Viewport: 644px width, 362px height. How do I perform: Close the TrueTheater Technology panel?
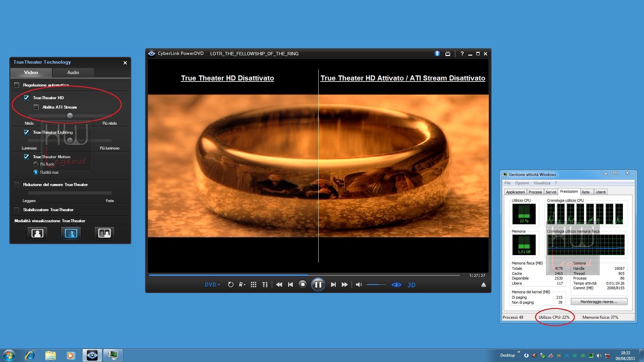125,63
